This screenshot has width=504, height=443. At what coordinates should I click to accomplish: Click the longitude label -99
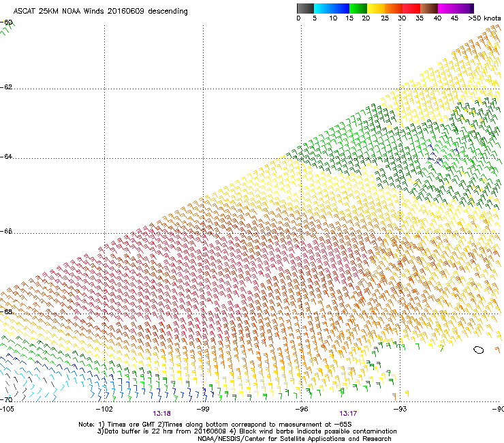click(x=203, y=409)
